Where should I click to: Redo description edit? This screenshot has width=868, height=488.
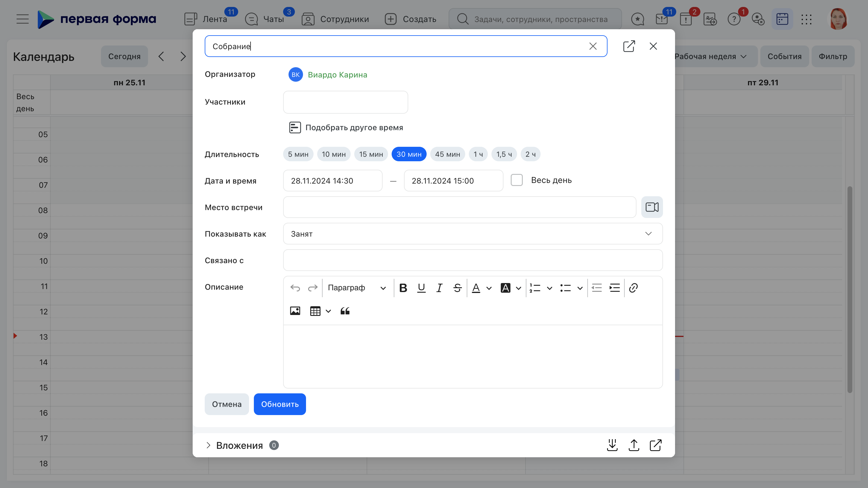click(x=313, y=288)
